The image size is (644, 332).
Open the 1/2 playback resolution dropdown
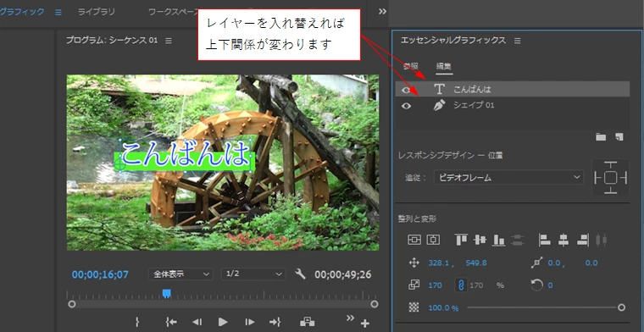pyautogui.click(x=253, y=274)
